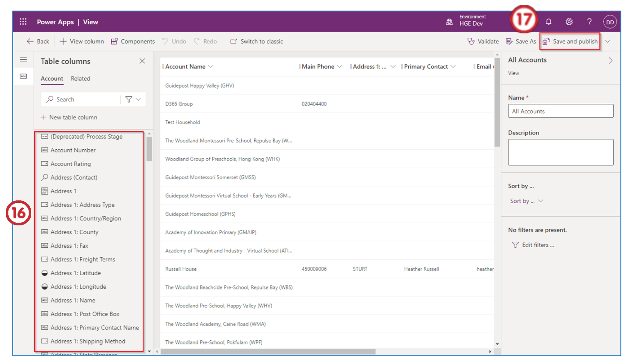The image size is (630, 364).
Task: Click the Edit filters link
Action: click(533, 245)
